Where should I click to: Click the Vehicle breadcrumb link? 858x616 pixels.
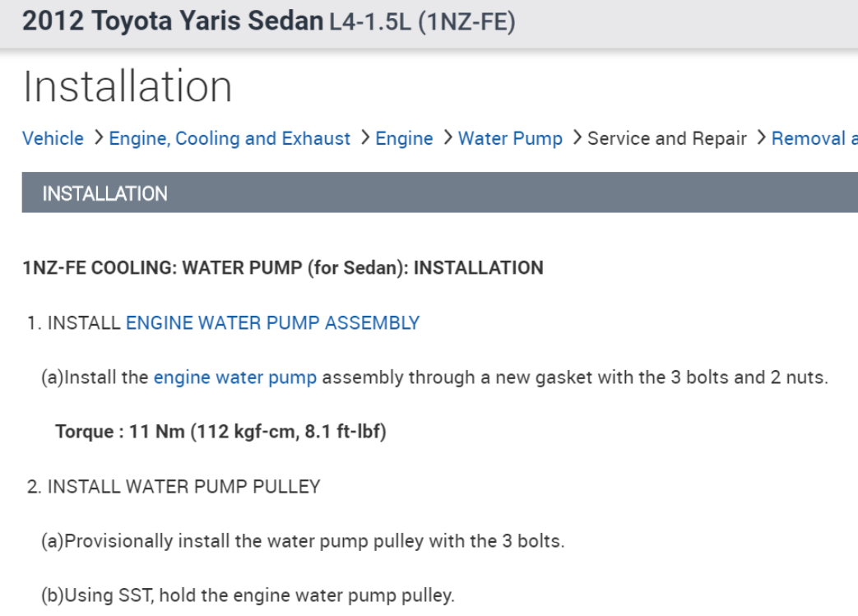tap(53, 138)
